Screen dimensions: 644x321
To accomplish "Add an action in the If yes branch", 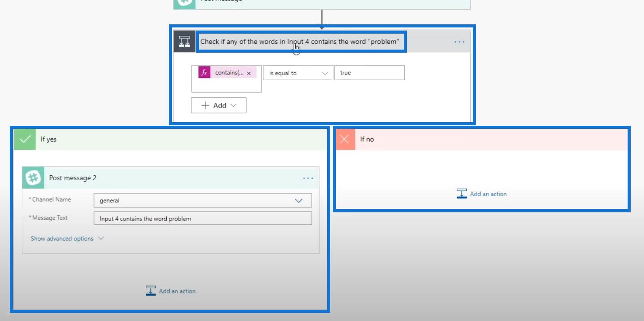I will [171, 291].
